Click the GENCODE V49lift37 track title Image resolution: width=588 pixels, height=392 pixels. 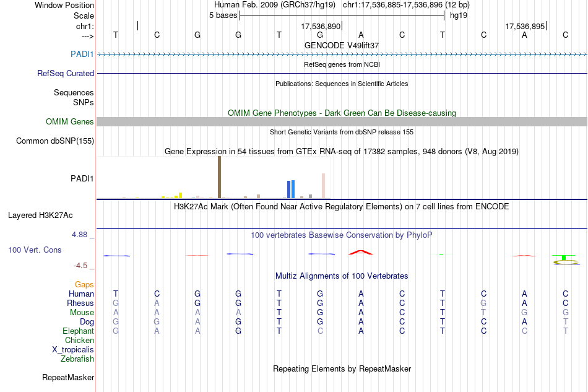coord(341,45)
